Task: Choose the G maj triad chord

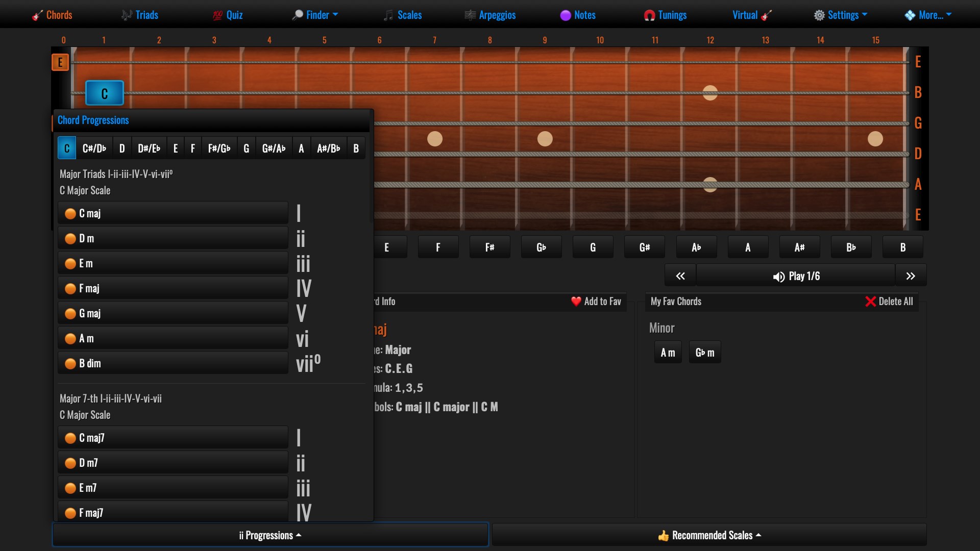Action: [173, 313]
